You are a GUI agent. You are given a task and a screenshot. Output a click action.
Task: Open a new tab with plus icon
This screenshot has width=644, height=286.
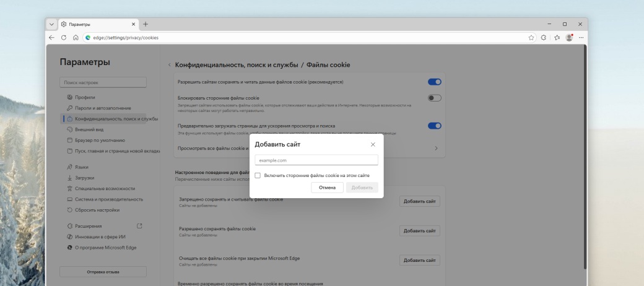[x=146, y=24]
